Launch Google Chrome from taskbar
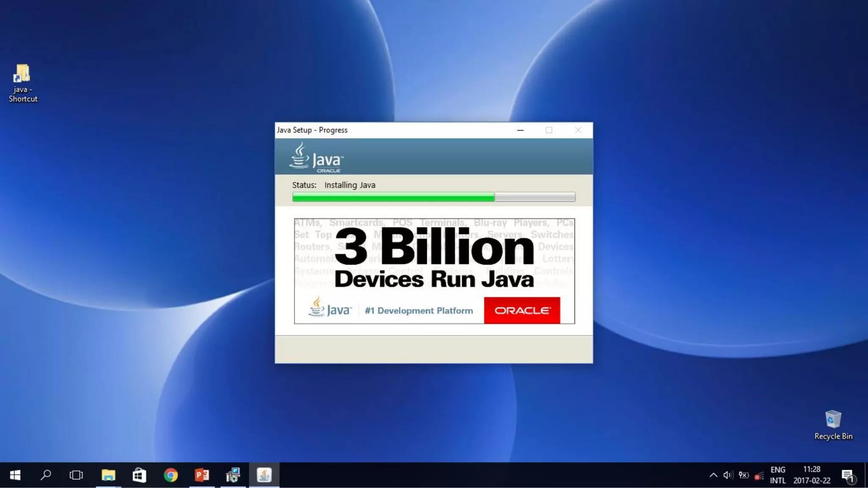The image size is (868, 488). click(170, 475)
